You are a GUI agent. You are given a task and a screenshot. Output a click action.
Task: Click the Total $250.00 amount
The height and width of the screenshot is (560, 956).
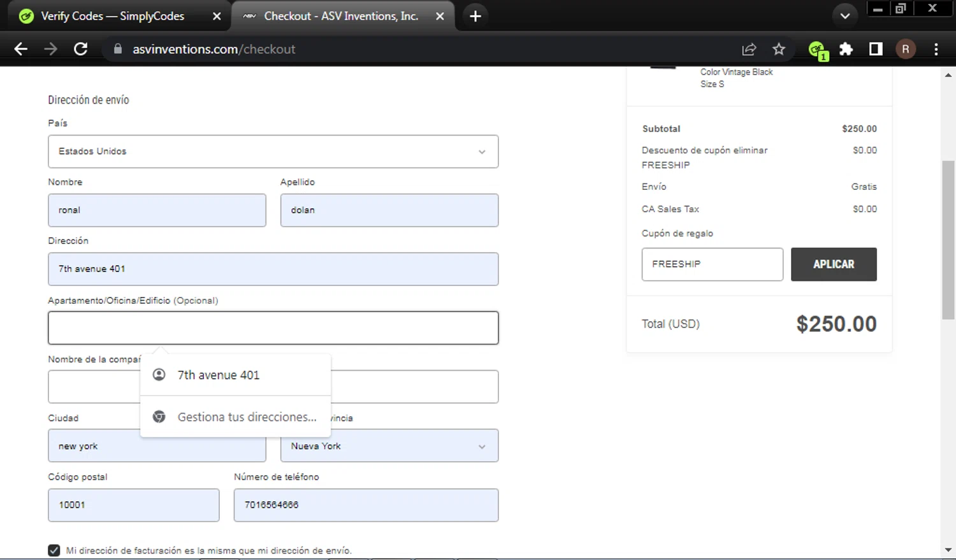(836, 324)
